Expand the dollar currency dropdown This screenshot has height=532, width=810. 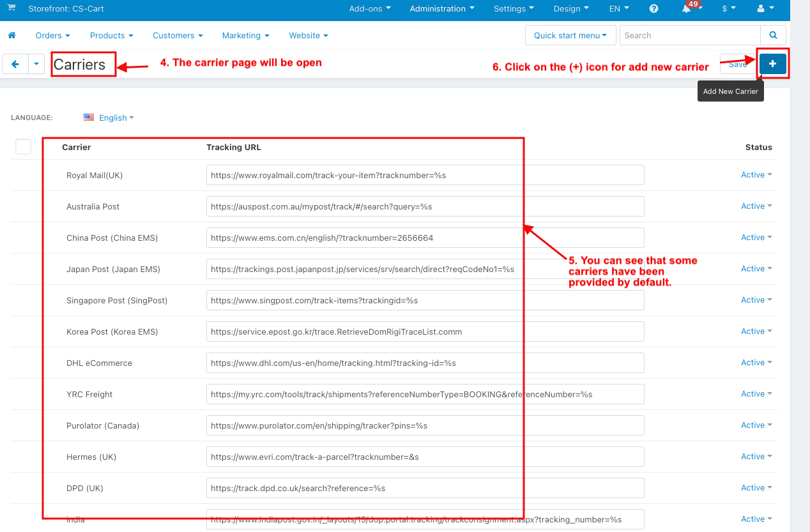pos(729,9)
